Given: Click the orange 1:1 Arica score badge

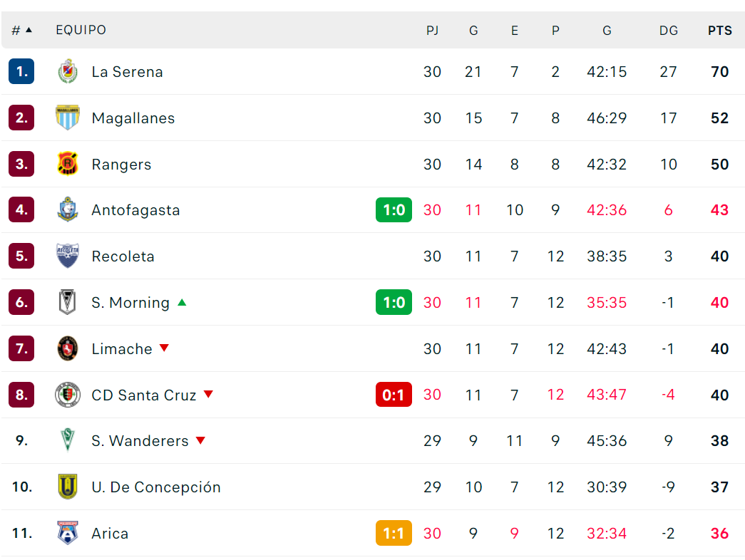Looking at the screenshot, I should 394,534.
